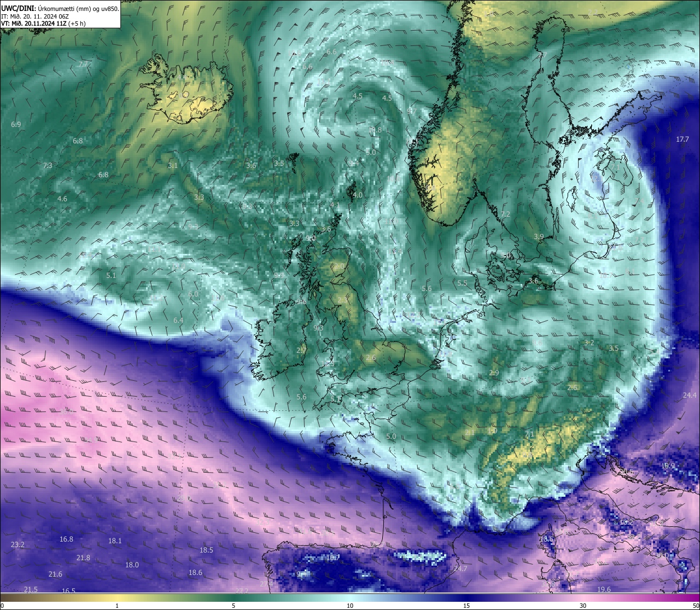Click the 18.6 map value
700x610 pixels.
195,572
